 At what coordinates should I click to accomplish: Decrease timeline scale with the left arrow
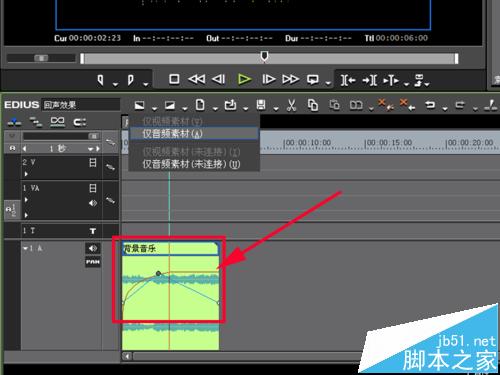click(x=25, y=149)
